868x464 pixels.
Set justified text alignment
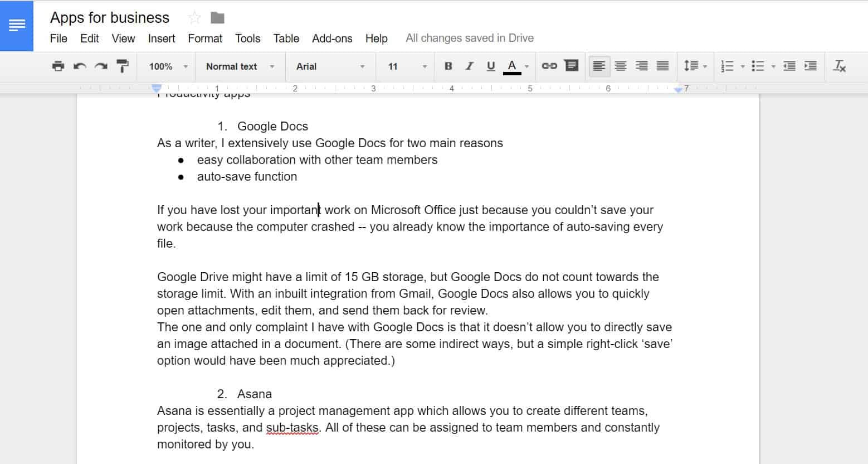pos(662,66)
